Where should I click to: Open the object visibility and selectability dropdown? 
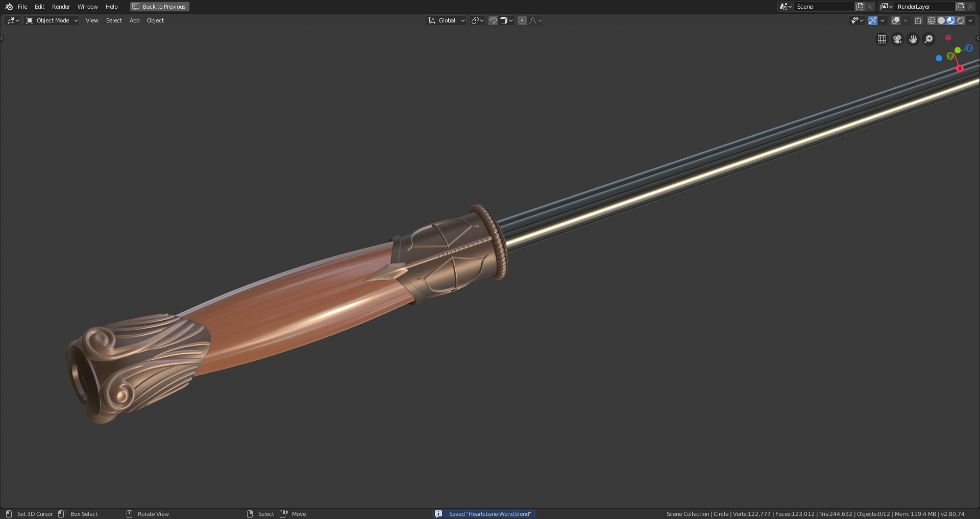click(x=856, y=20)
